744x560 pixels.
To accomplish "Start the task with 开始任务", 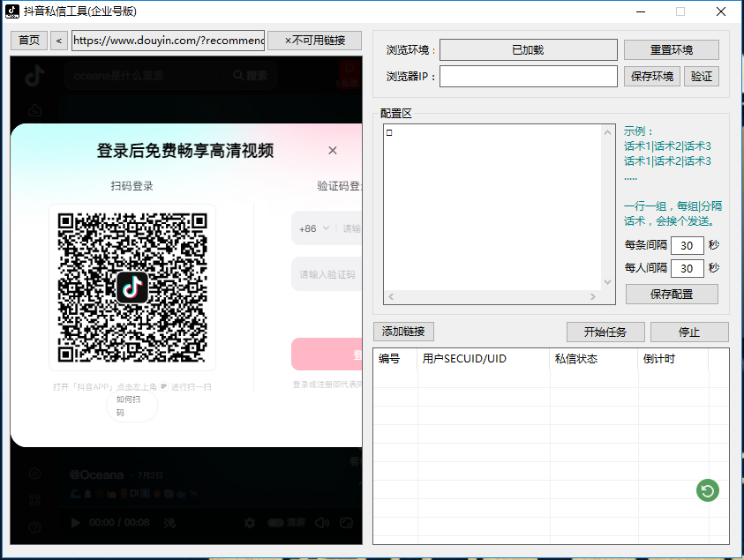I will (x=605, y=332).
